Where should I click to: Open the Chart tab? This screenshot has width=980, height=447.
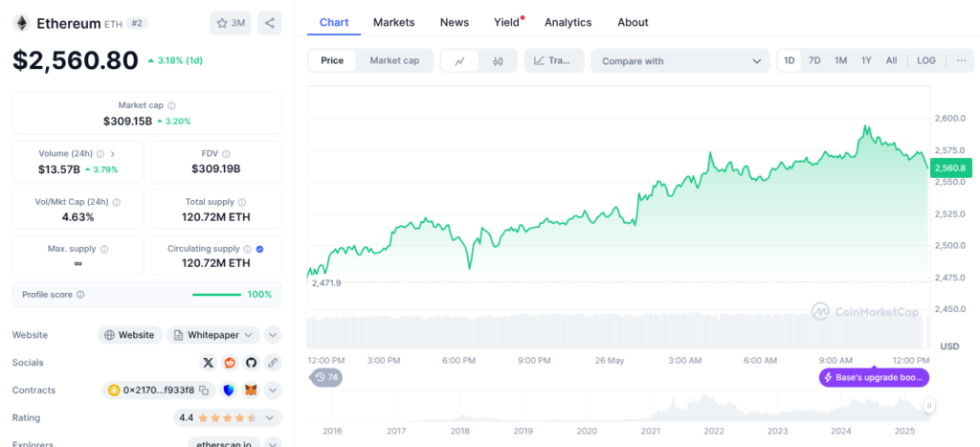click(334, 23)
